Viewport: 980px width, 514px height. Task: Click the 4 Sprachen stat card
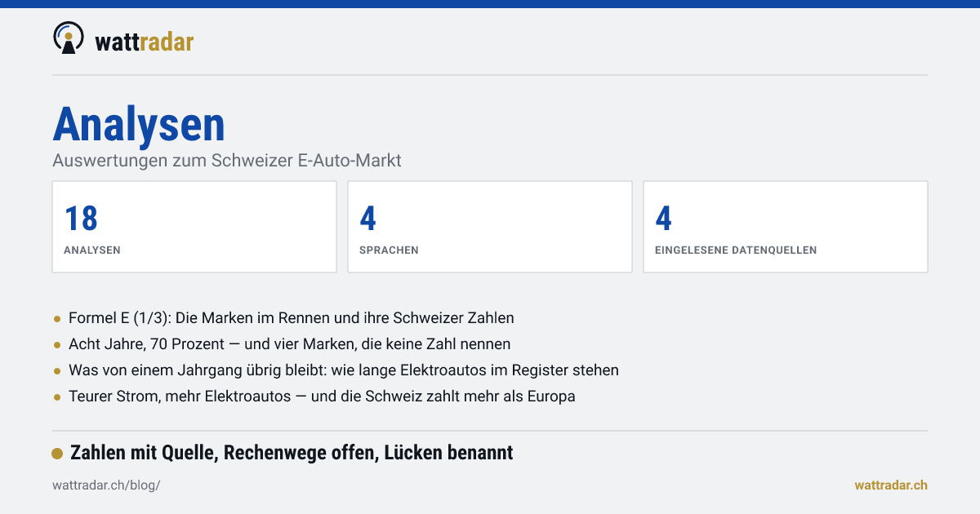click(x=490, y=227)
